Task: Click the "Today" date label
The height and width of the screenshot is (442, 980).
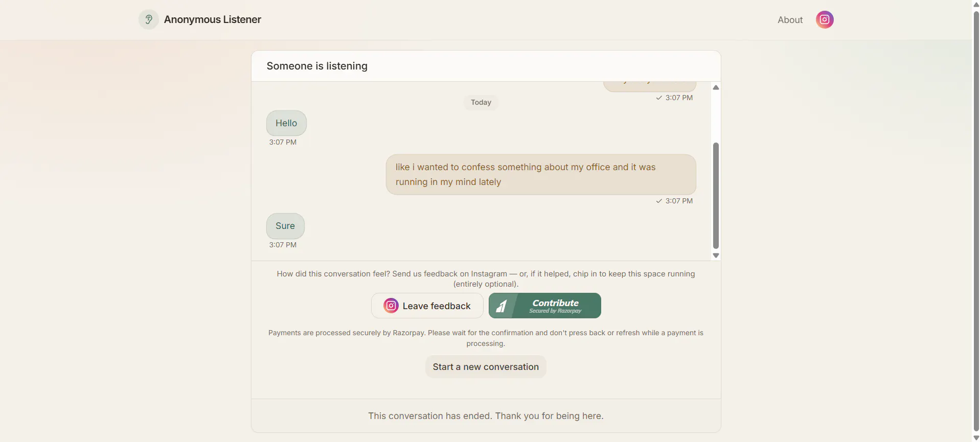Action: [481, 102]
